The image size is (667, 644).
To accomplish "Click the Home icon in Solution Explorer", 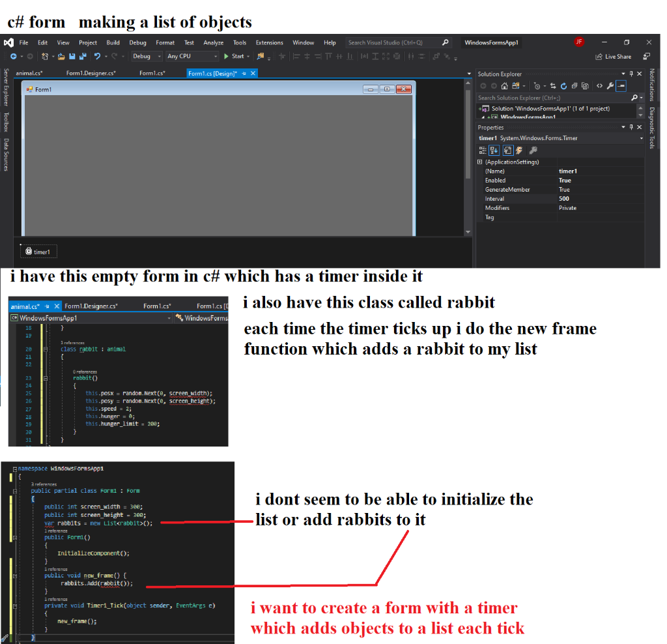I will tap(505, 85).
